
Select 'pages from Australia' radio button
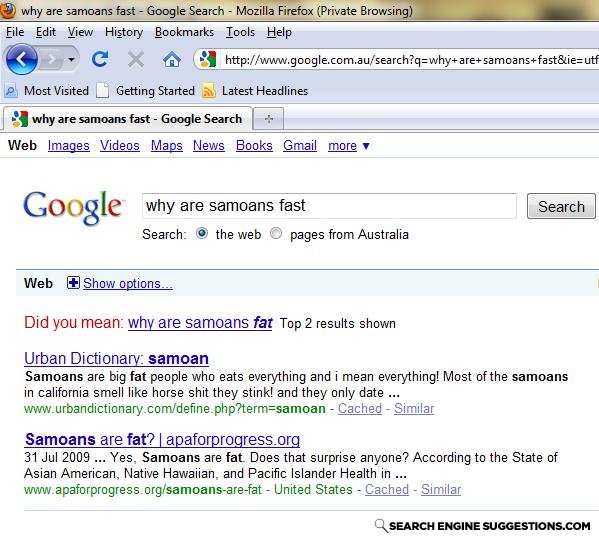276,233
